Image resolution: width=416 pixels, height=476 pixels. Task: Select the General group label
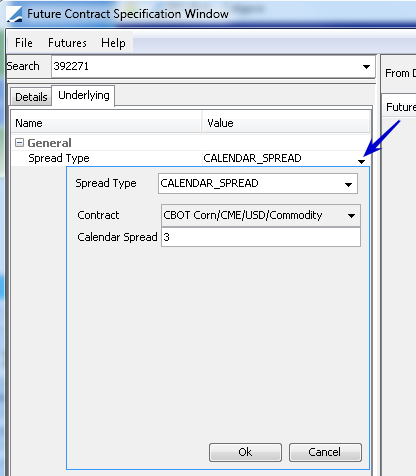point(49,143)
